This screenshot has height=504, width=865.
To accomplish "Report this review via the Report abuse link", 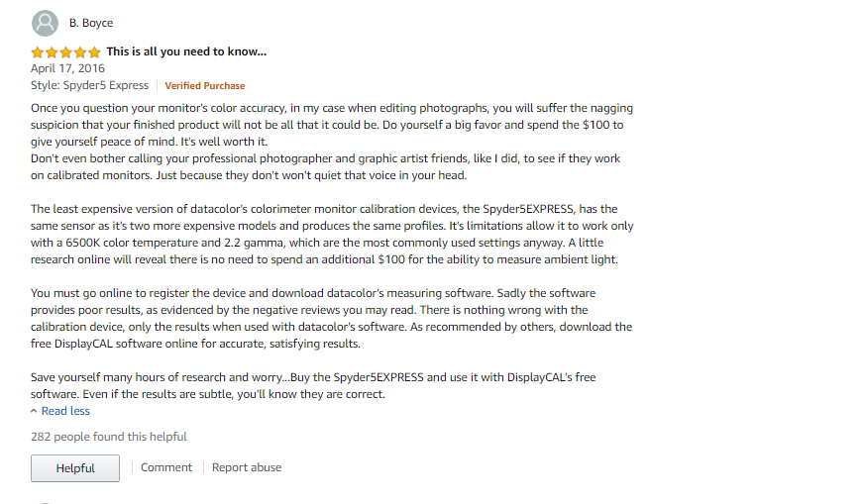I will (247, 467).
